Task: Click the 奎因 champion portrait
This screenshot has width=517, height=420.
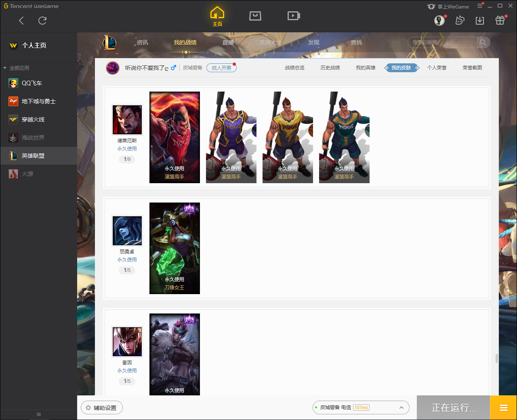Action: [127, 342]
